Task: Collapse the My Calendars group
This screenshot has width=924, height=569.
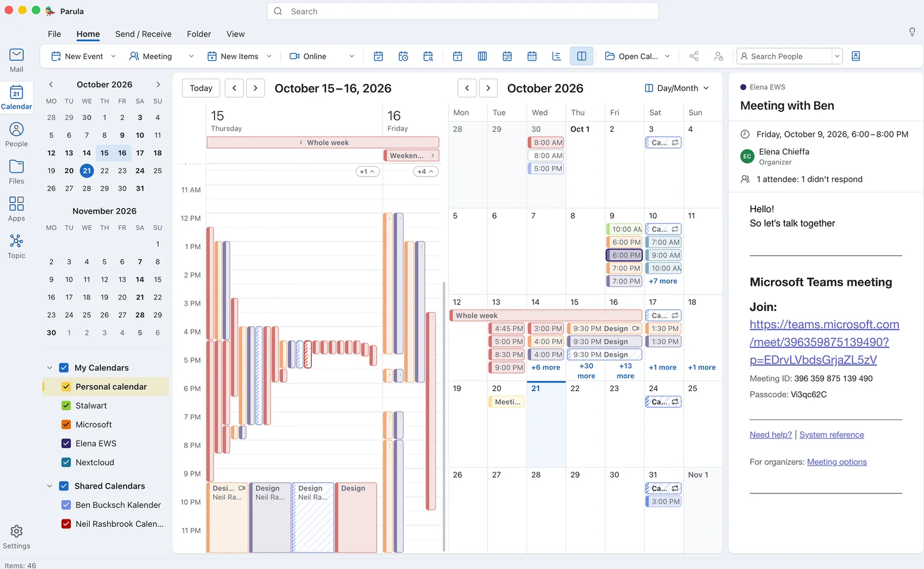Action: [x=50, y=368]
